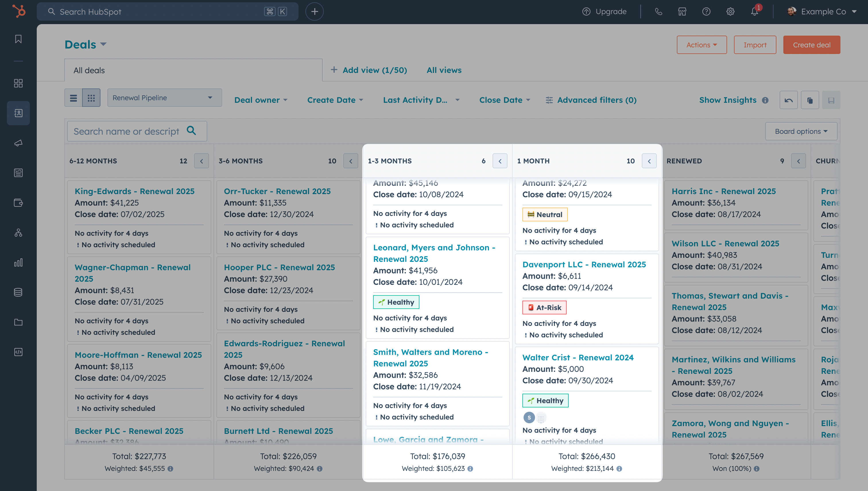This screenshot has width=868, height=491.
Task: Switch to board view layout
Action: (91, 98)
